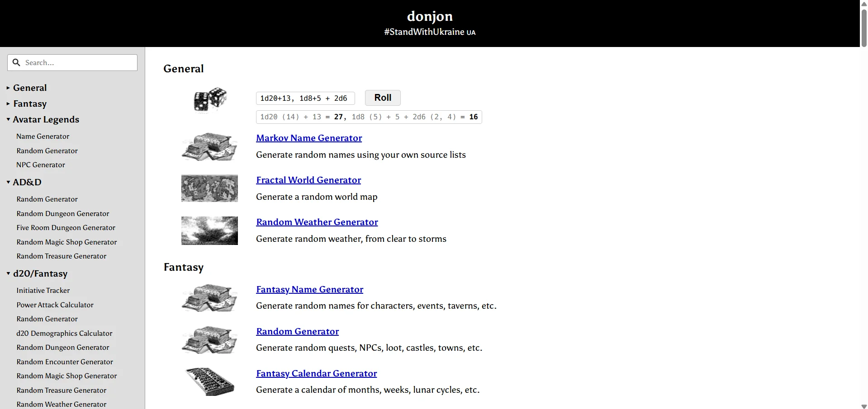Select Random Dungeon Generator under d20/Fantasy
Viewport: 868px width, 409px height.
63,347
